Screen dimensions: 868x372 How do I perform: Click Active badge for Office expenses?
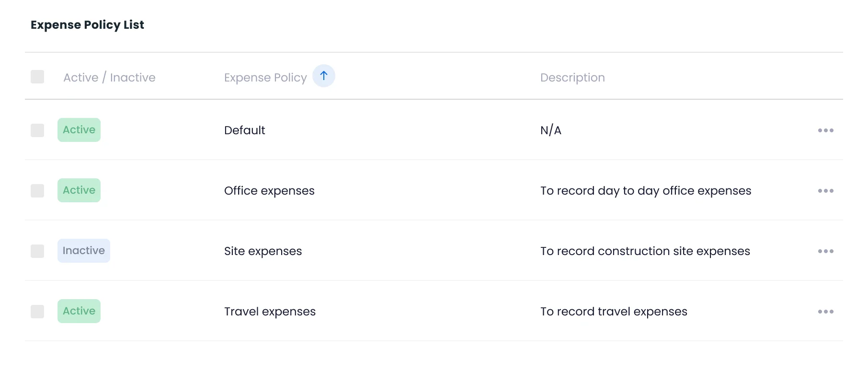coord(79,190)
